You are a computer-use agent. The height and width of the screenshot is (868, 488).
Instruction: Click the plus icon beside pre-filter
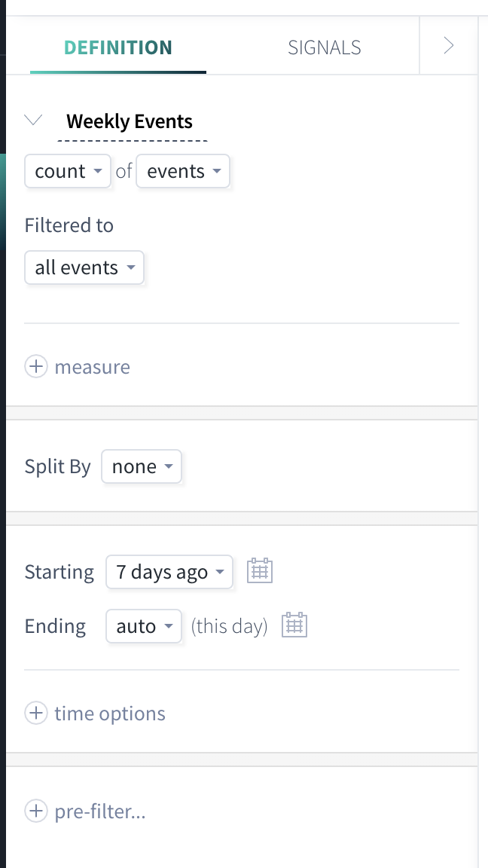coord(36,811)
